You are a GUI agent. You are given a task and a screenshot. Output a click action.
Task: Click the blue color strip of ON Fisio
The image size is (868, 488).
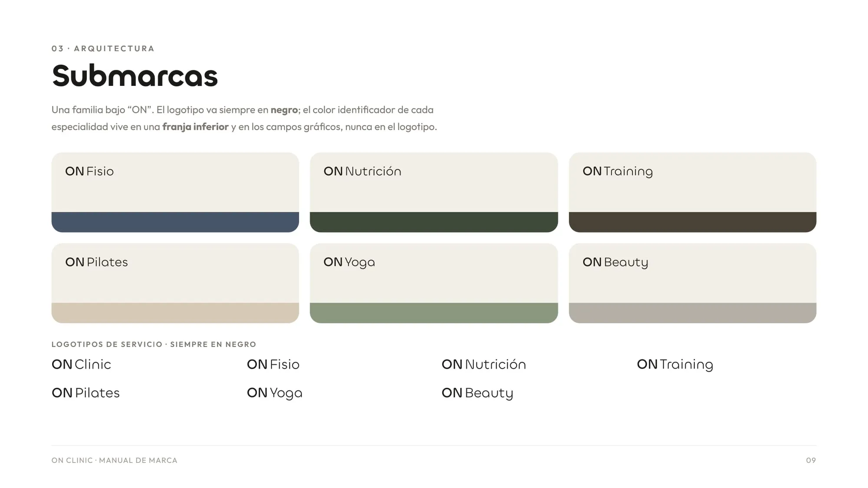point(175,222)
